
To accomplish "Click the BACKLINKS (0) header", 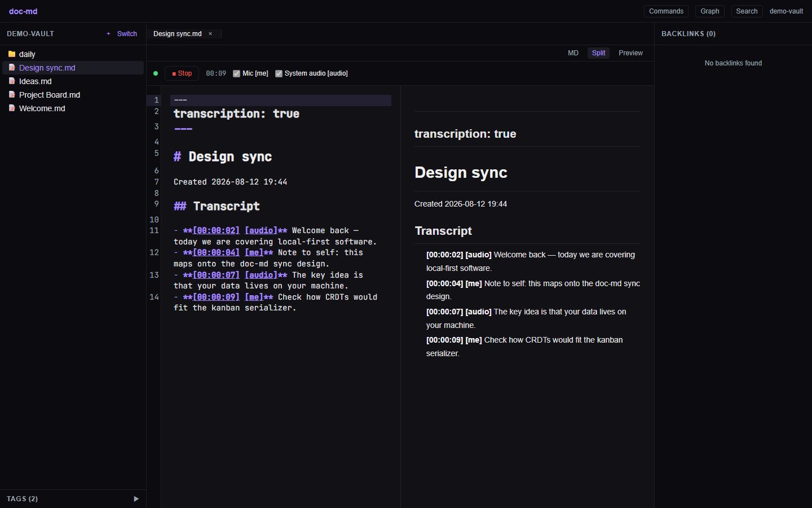I will click(689, 34).
